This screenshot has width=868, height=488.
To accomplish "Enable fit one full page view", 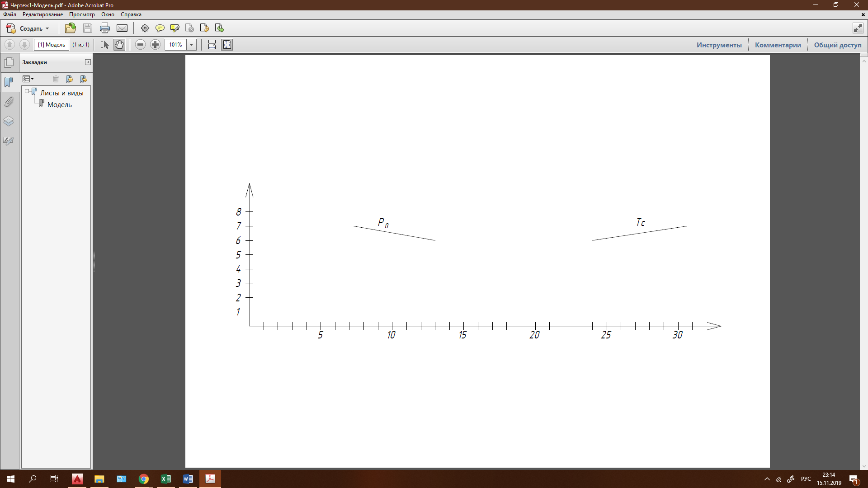I will pos(227,44).
